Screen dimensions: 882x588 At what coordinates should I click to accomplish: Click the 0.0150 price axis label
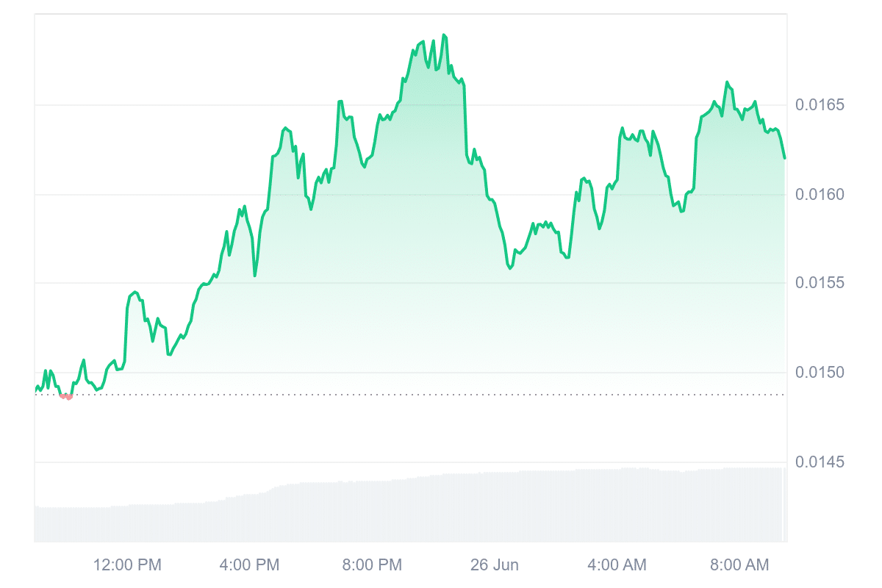pos(820,373)
